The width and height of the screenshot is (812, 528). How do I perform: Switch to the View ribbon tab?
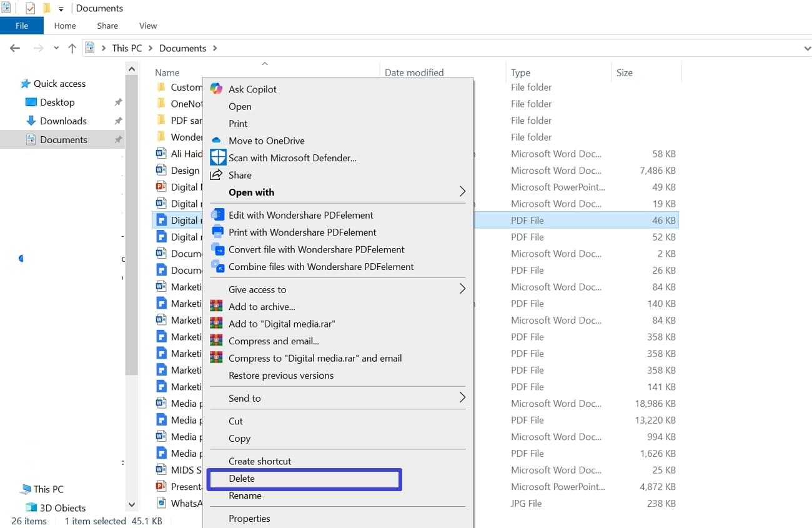[147, 26]
